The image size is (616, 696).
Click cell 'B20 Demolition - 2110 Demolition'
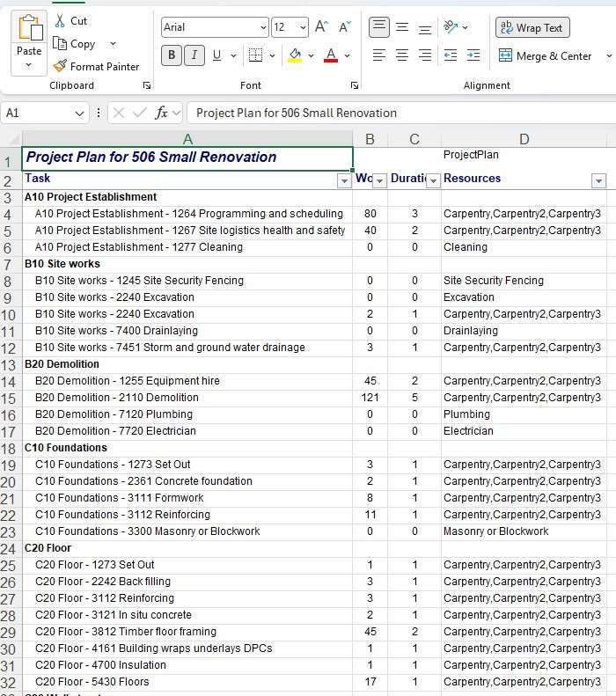click(187, 398)
